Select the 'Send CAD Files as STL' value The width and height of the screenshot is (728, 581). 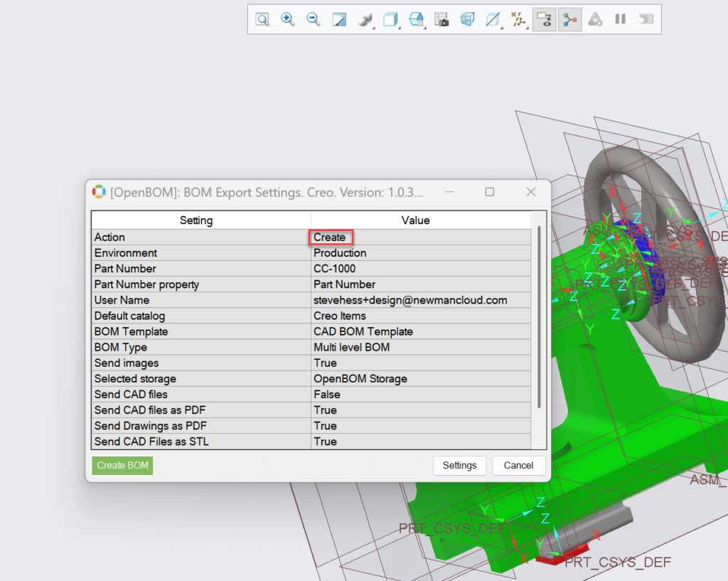click(x=325, y=442)
